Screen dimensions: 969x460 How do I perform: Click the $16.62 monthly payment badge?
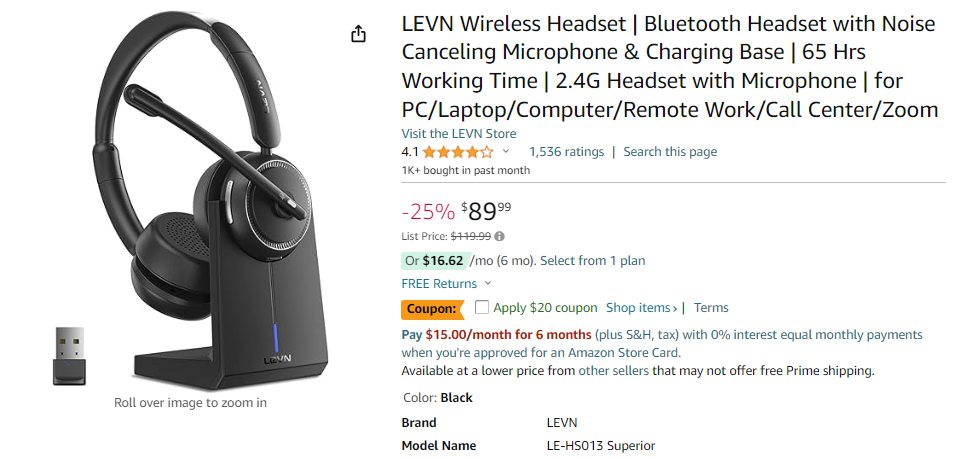[x=434, y=261]
